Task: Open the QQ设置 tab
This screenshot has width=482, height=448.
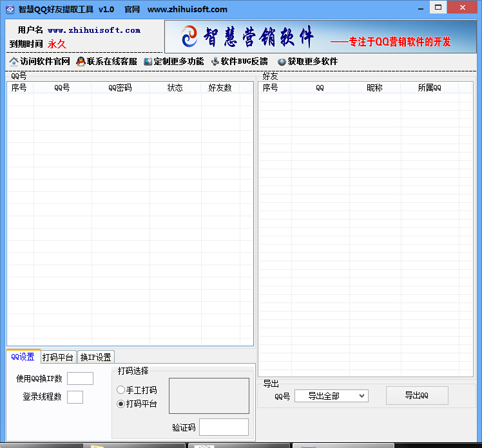Action: click(x=23, y=357)
